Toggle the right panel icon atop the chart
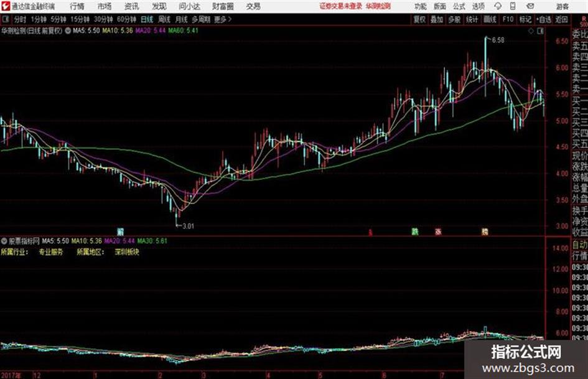Screen dimensions: 588x379 540,31
